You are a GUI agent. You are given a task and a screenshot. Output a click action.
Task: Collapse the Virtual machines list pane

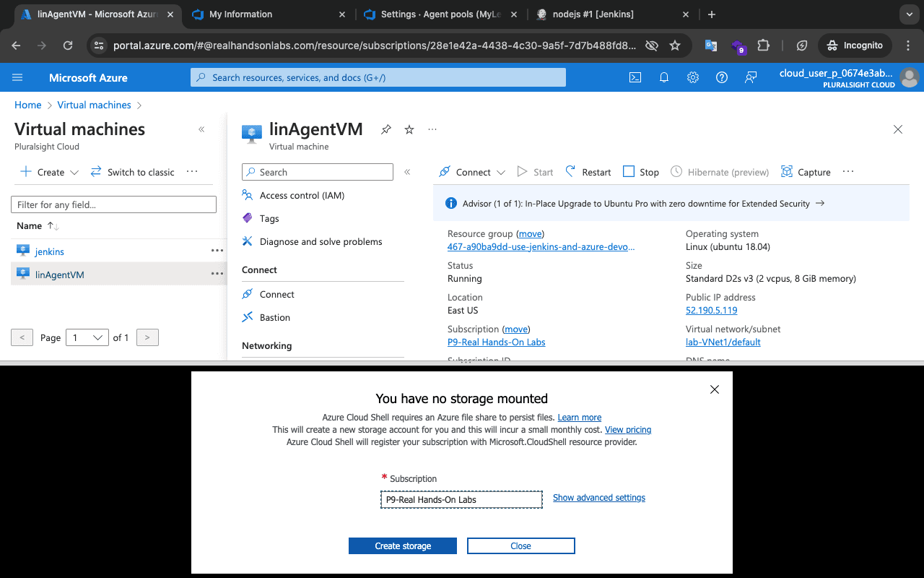(201, 129)
